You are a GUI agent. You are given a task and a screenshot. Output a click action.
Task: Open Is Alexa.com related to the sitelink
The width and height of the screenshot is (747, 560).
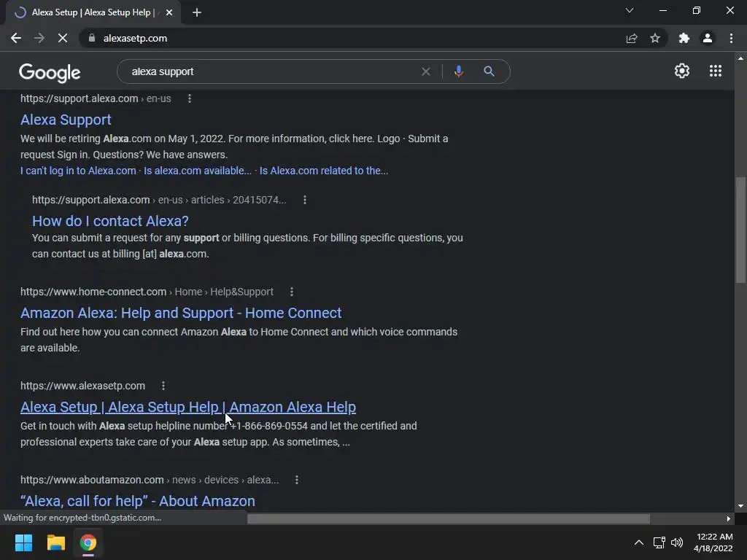click(324, 171)
